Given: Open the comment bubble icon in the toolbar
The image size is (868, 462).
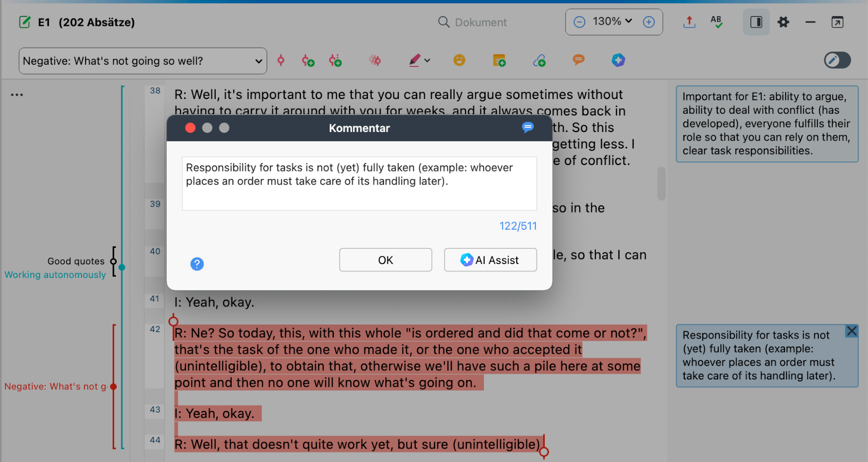Looking at the screenshot, I should point(579,60).
